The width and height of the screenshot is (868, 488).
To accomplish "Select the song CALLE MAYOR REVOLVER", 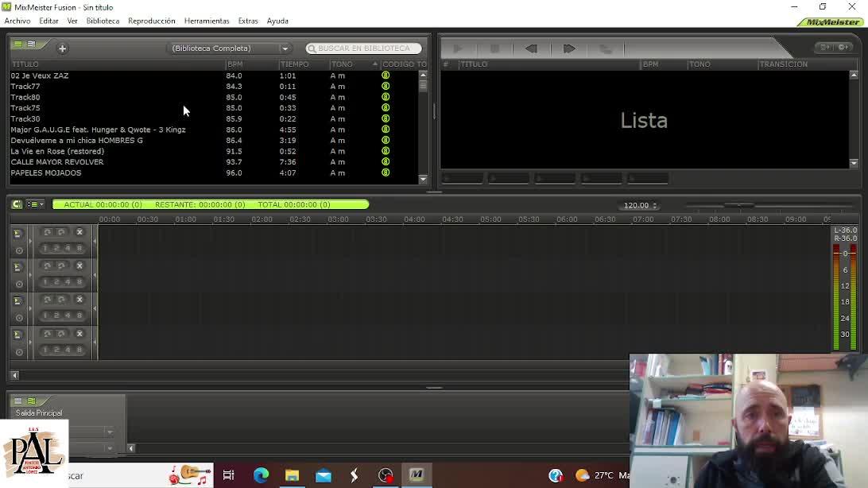I will pos(57,162).
